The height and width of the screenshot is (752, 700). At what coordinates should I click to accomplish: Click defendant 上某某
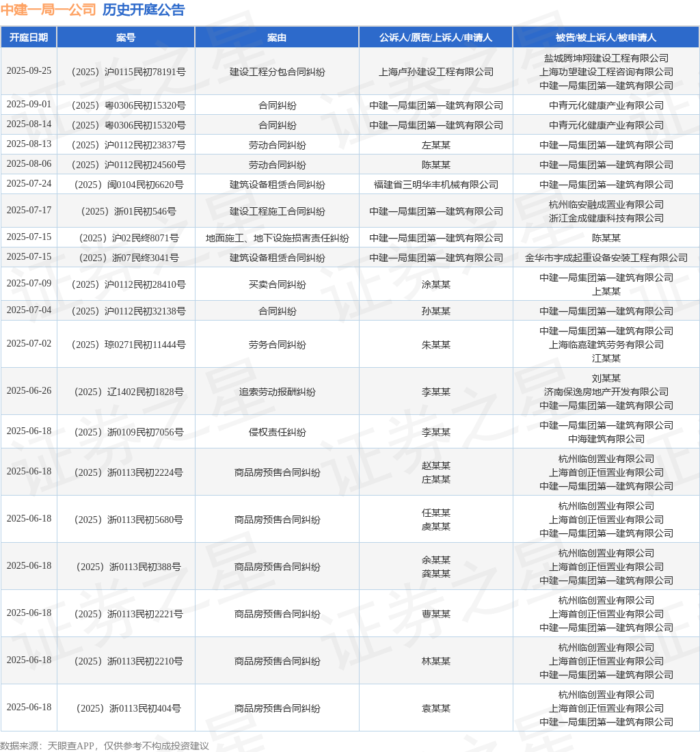(x=606, y=291)
